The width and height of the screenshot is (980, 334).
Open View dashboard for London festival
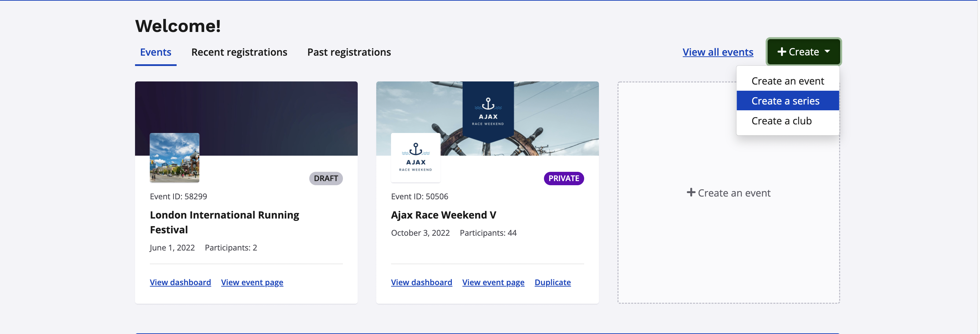click(180, 282)
